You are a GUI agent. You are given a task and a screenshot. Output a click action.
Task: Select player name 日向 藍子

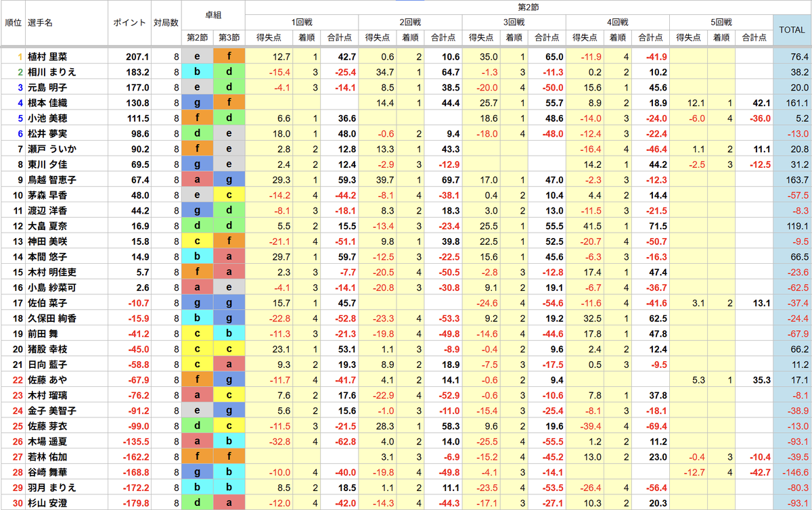[47, 365]
